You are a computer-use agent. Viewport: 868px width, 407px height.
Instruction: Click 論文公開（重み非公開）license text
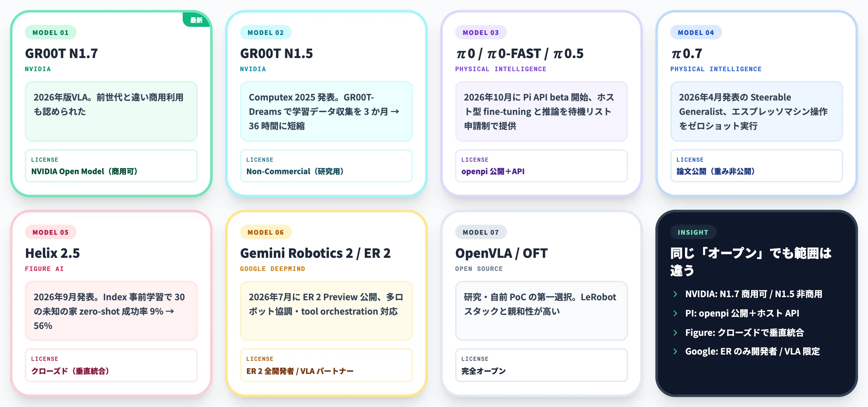716,171
